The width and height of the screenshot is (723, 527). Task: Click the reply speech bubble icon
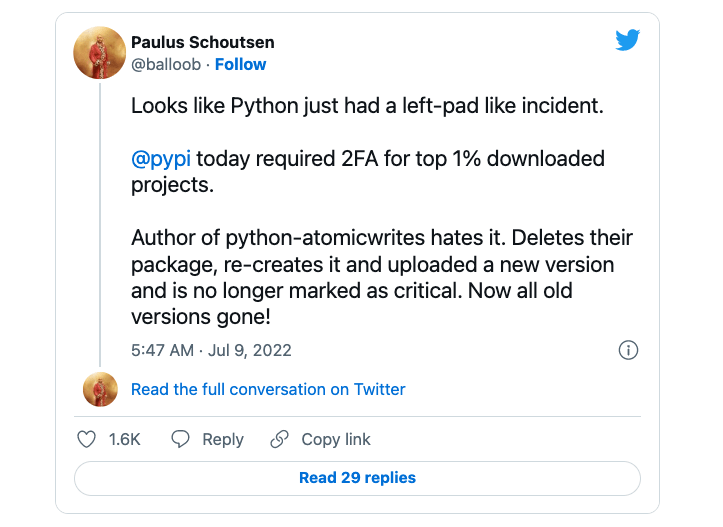coord(181,439)
